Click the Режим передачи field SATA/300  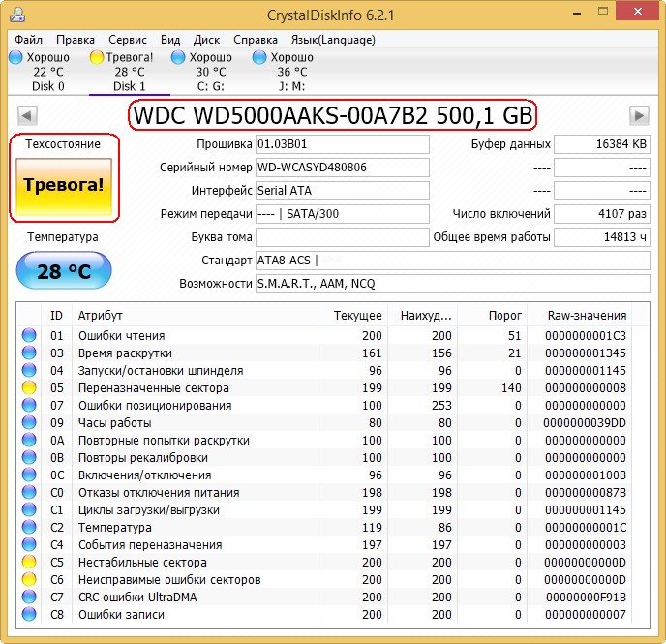(x=343, y=214)
